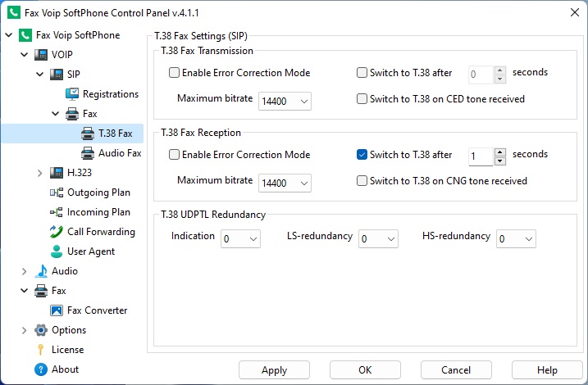Click the Reception seconds input field
Viewport: 588px width, 385px height.
pos(481,156)
